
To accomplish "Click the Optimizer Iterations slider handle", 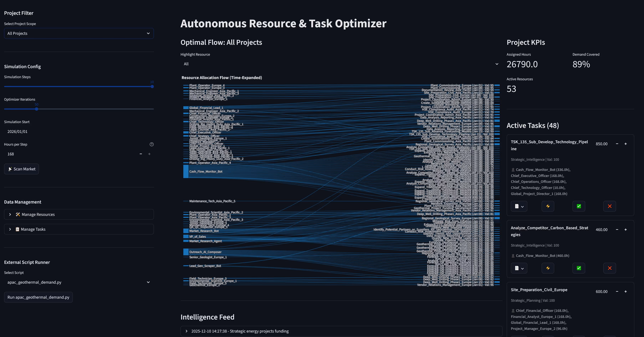I will pos(37,109).
